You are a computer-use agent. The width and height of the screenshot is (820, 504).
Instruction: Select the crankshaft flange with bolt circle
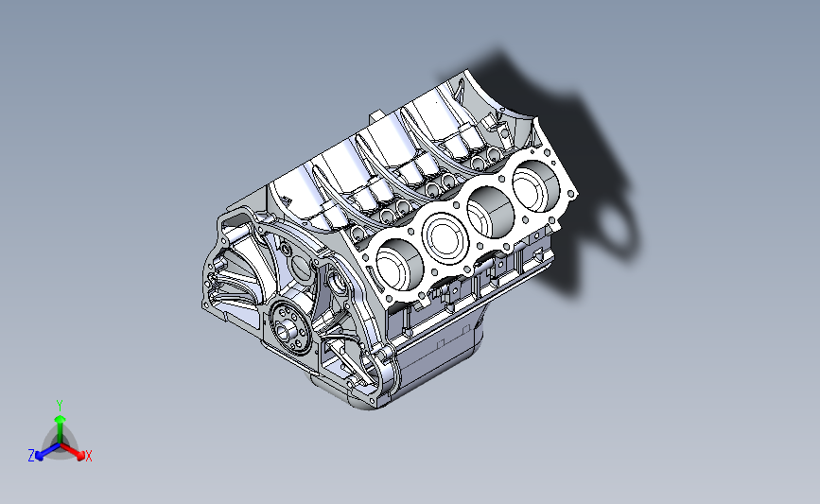click(x=289, y=328)
